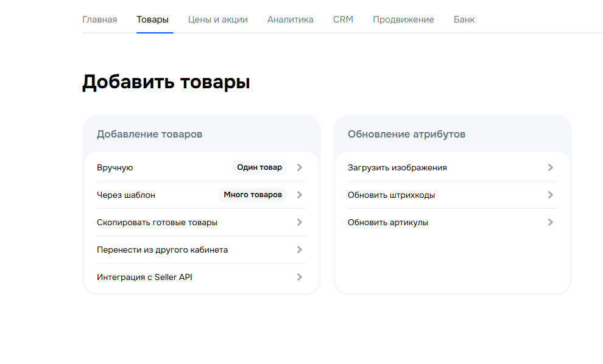Open the 'CRM' tab
This screenshot has width=603, height=364.
(x=342, y=19)
